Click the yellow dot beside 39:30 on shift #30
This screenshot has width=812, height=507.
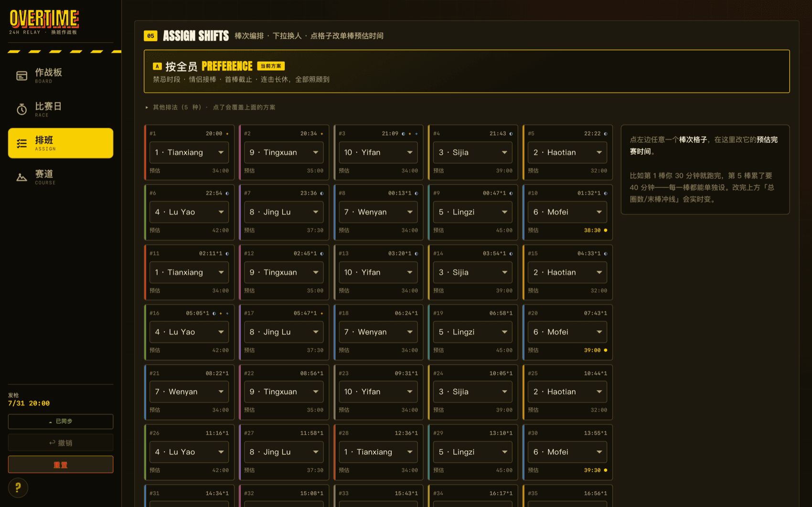(x=606, y=470)
